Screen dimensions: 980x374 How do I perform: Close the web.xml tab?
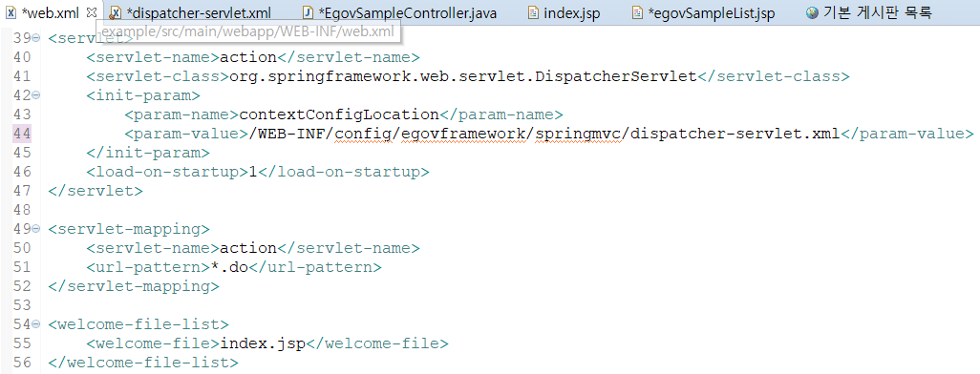coord(92,11)
